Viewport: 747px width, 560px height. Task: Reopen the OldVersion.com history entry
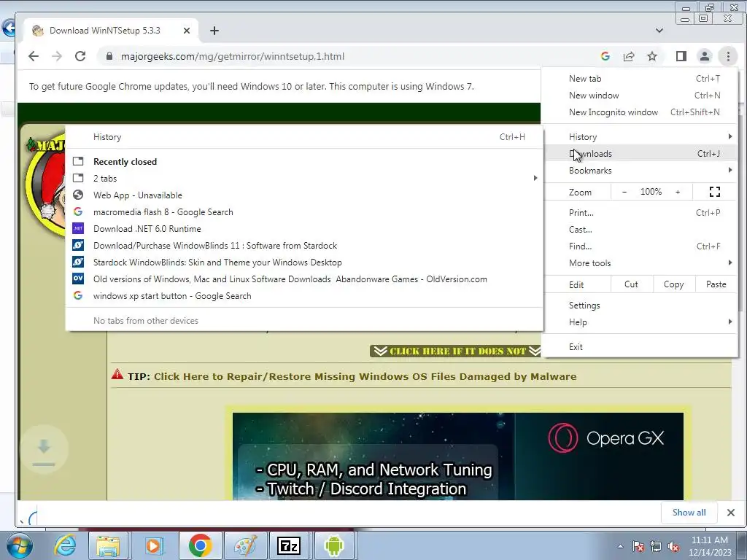pyautogui.click(x=304, y=279)
